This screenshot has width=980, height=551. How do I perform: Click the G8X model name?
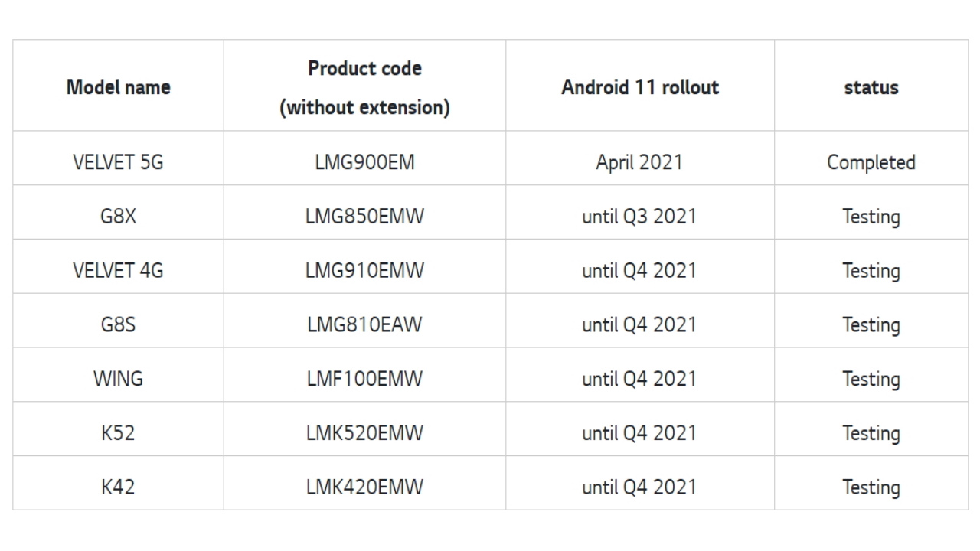click(118, 217)
